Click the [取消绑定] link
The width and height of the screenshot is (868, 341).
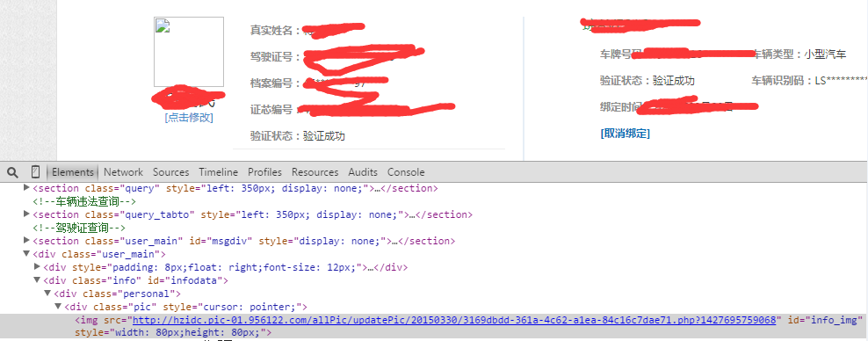pos(625,134)
